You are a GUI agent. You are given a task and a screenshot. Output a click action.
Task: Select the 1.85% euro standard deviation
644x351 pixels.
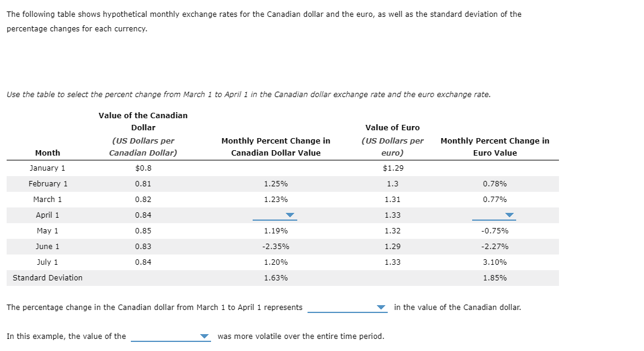[x=494, y=277]
